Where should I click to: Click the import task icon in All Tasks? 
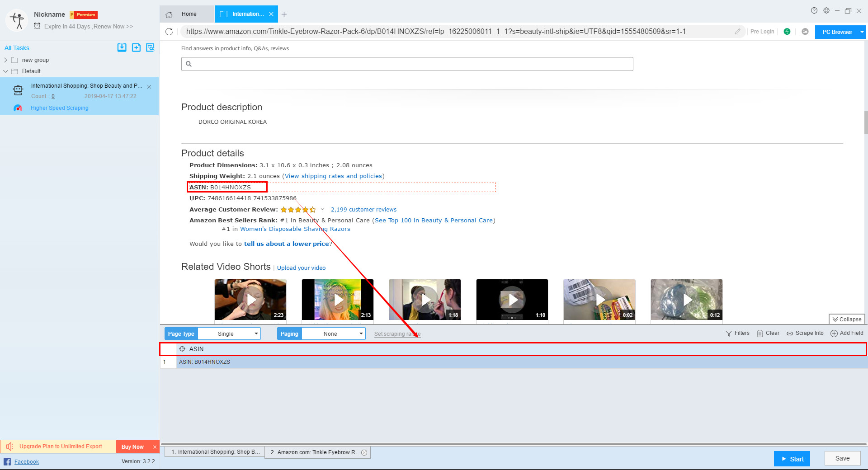122,47
